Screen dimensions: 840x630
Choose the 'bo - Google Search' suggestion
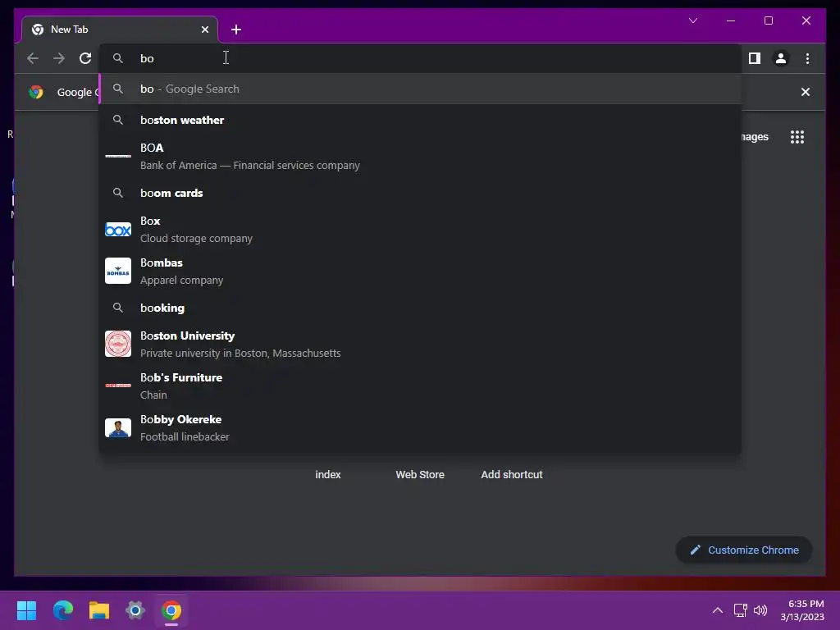421,89
